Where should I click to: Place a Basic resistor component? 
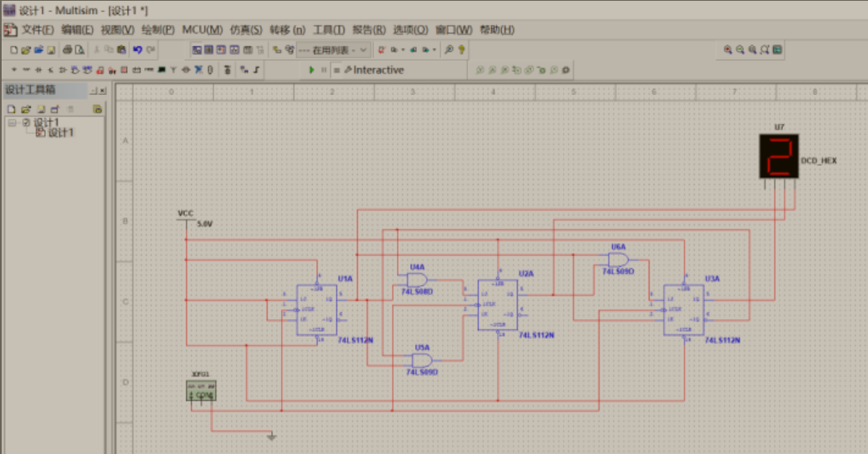tap(26, 70)
